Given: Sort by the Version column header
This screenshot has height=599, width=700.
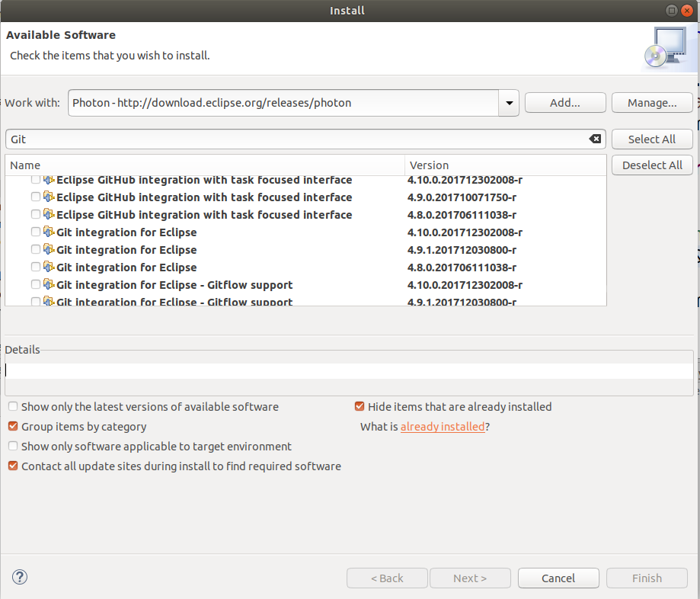Looking at the screenshot, I should tap(505, 165).
